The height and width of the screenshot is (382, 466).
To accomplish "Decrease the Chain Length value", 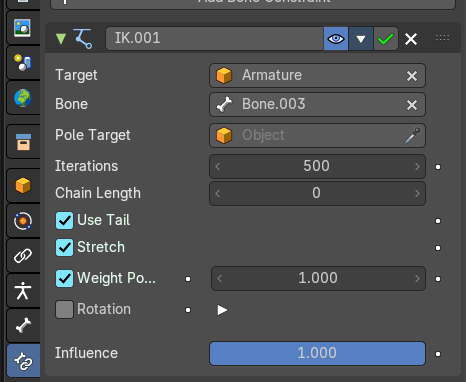I will [218, 193].
